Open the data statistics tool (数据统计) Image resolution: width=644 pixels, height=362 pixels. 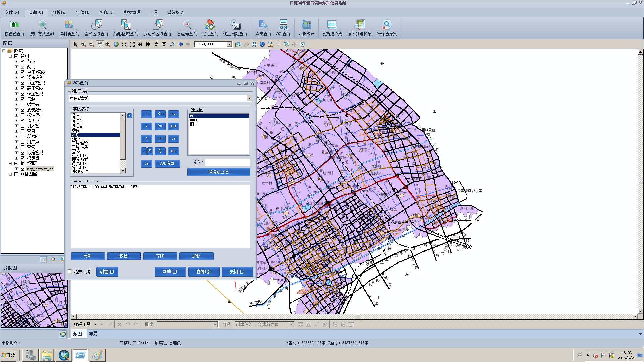pos(306,28)
